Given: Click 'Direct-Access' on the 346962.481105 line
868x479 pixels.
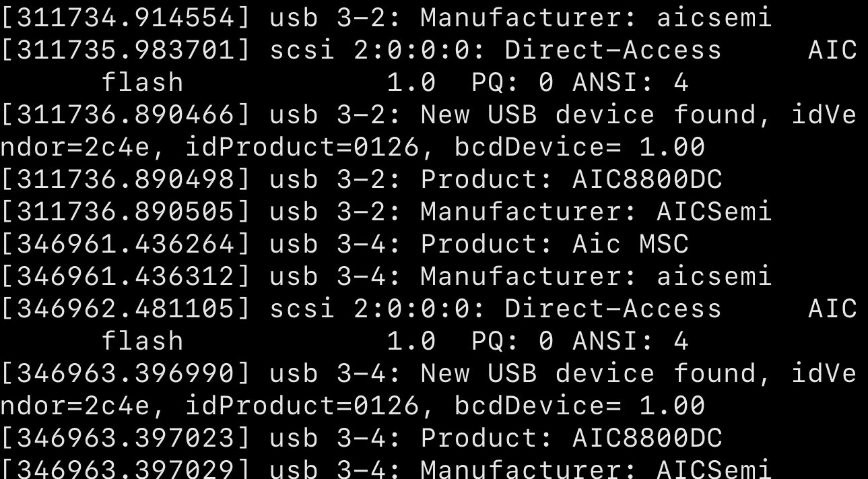Looking at the screenshot, I should click(613, 309).
